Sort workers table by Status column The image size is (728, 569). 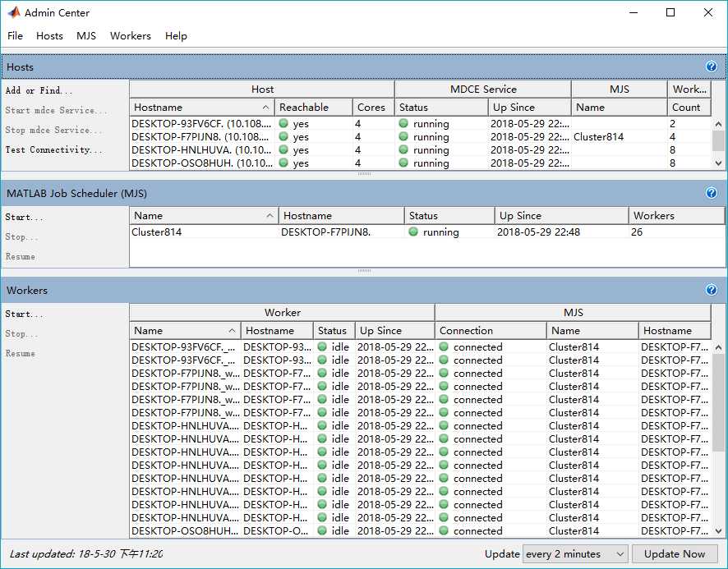click(334, 331)
